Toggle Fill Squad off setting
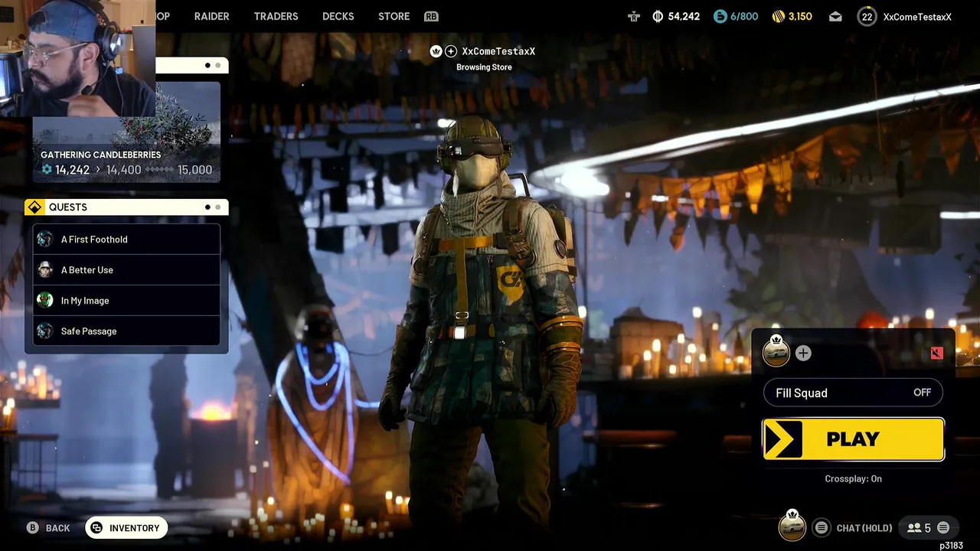Viewport: 980px width, 551px height. 853,393
